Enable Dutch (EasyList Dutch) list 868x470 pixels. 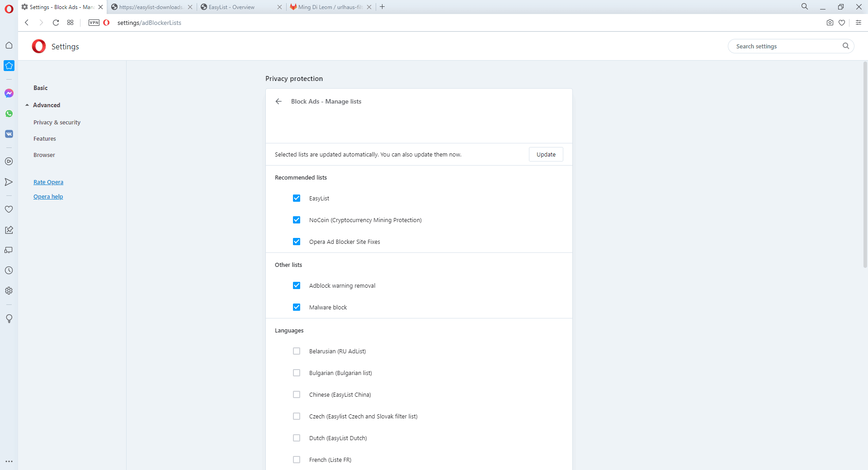[x=297, y=438]
